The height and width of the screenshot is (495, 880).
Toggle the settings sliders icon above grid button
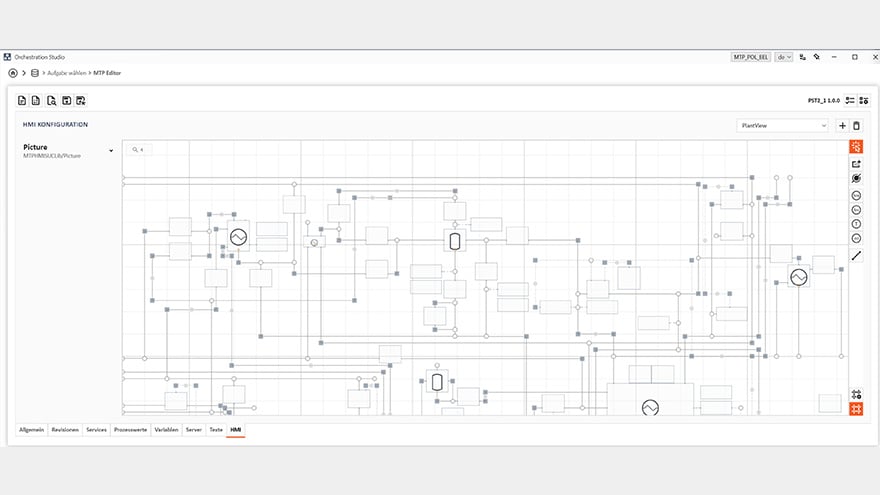856,394
